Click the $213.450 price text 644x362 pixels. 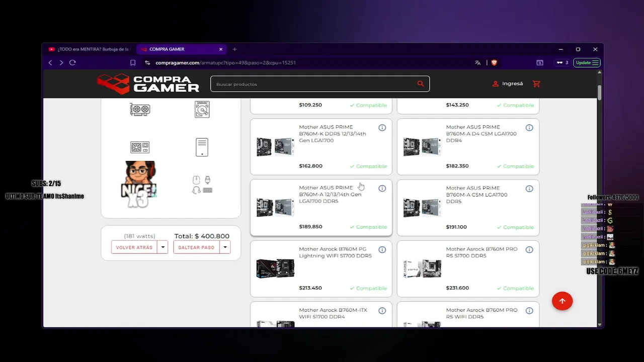[x=310, y=288]
